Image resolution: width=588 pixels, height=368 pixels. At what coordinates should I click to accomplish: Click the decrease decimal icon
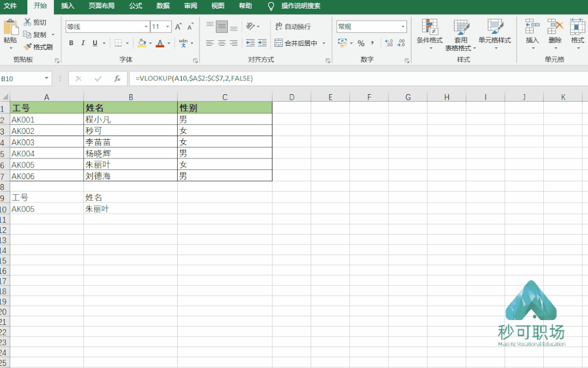pos(401,43)
